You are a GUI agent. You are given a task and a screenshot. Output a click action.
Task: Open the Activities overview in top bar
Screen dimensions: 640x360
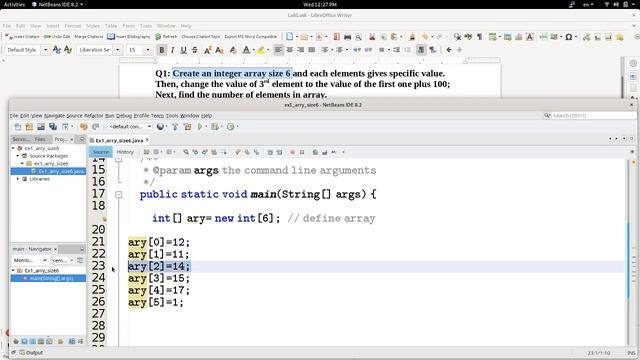point(14,4)
